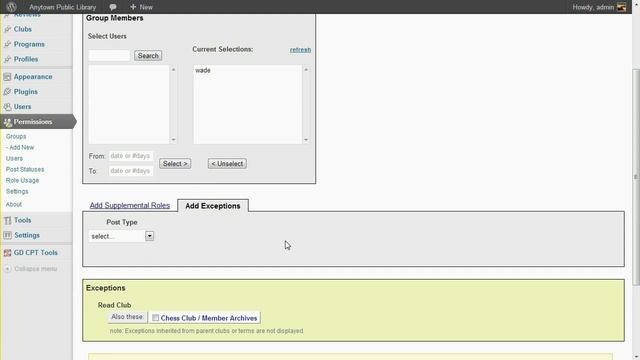Click the admin avatar icon
640x360 pixels.
click(x=621, y=7)
